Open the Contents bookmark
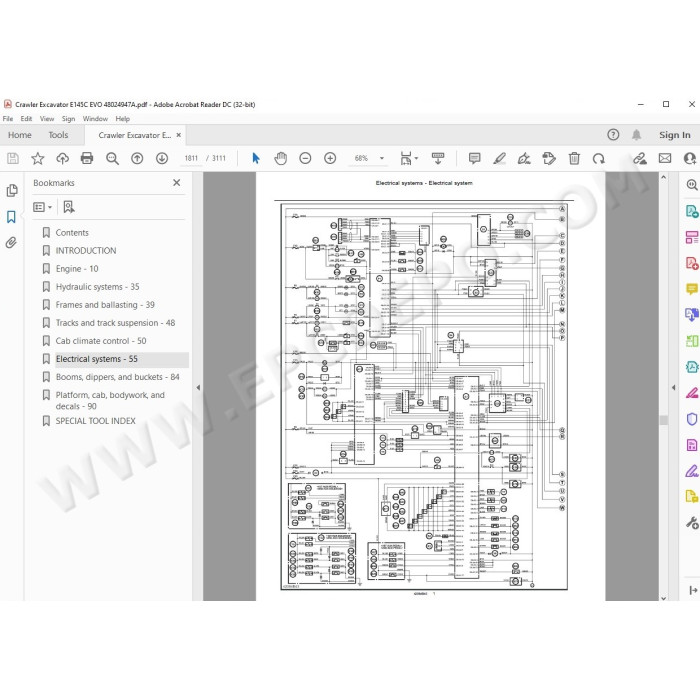 (x=72, y=233)
